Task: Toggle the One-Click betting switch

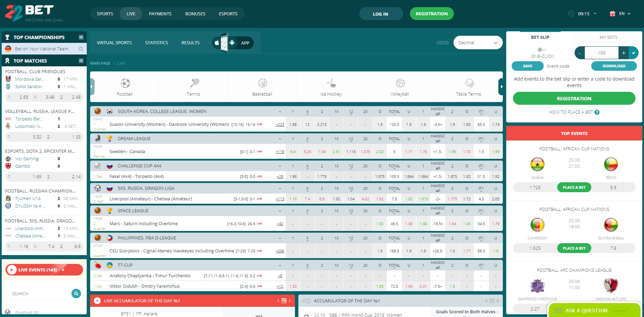Action: tap(542, 50)
